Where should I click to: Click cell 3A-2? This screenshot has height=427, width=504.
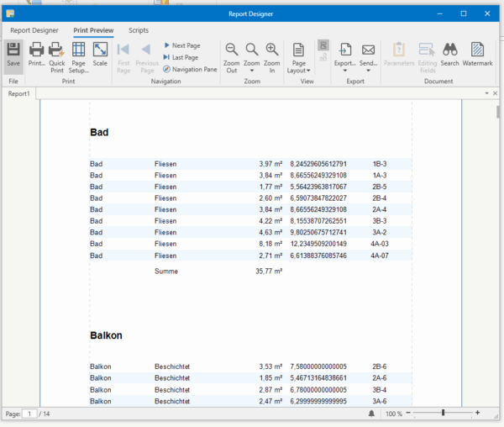(380, 233)
